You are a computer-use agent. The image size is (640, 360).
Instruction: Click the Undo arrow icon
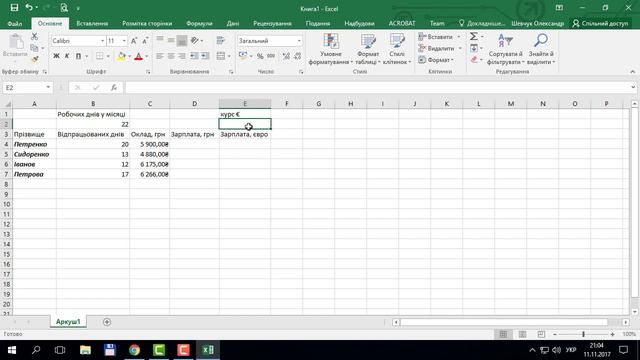pyautogui.click(x=28, y=8)
